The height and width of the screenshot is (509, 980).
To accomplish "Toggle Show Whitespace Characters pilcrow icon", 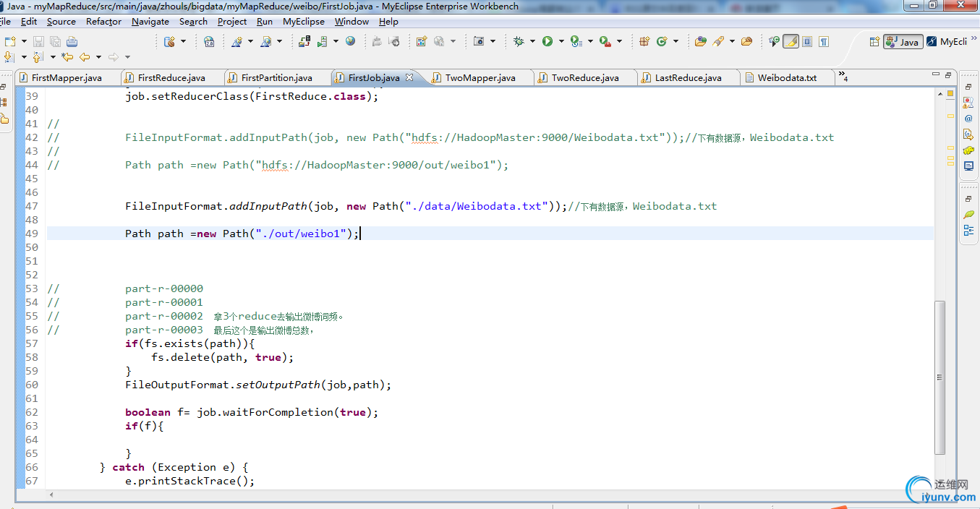I will [824, 41].
